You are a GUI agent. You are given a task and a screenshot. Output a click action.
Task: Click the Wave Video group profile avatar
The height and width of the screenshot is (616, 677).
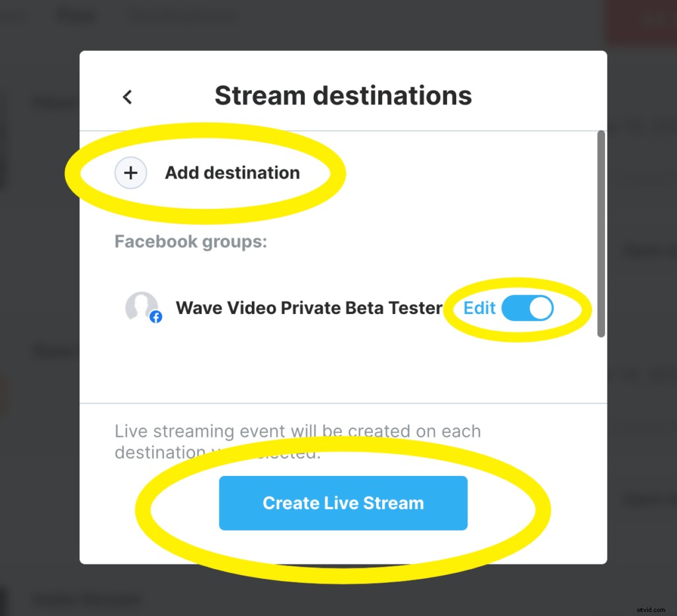pos(143,307)
